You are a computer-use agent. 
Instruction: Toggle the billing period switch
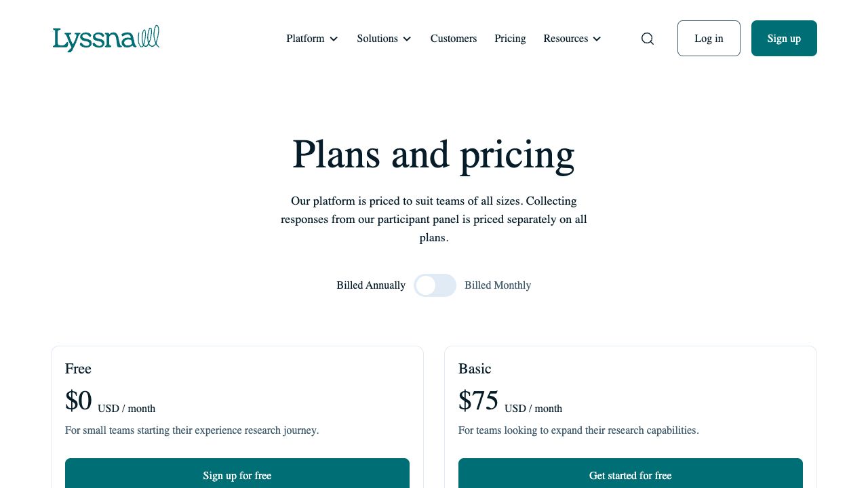click(435, 285)
